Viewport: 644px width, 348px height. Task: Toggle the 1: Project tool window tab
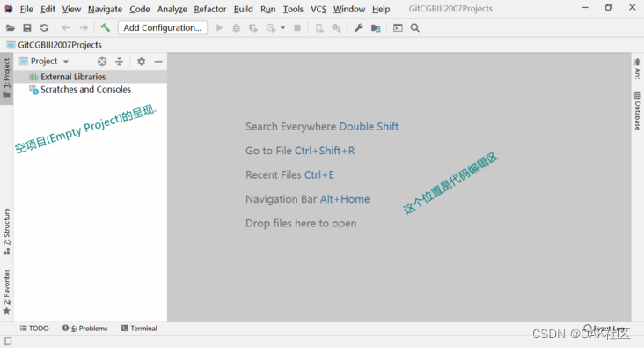pyautogui.click(x=6, y=78)
